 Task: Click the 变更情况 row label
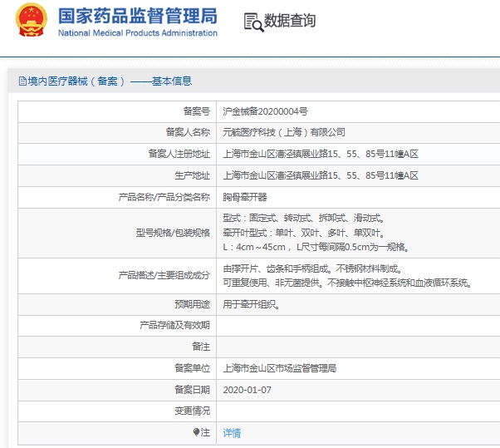[x=193, y=411]
